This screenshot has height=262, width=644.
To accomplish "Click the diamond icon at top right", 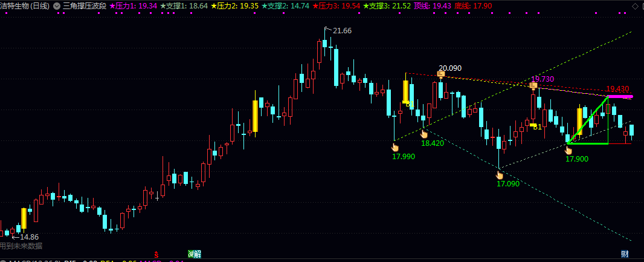I will (635, 6).
